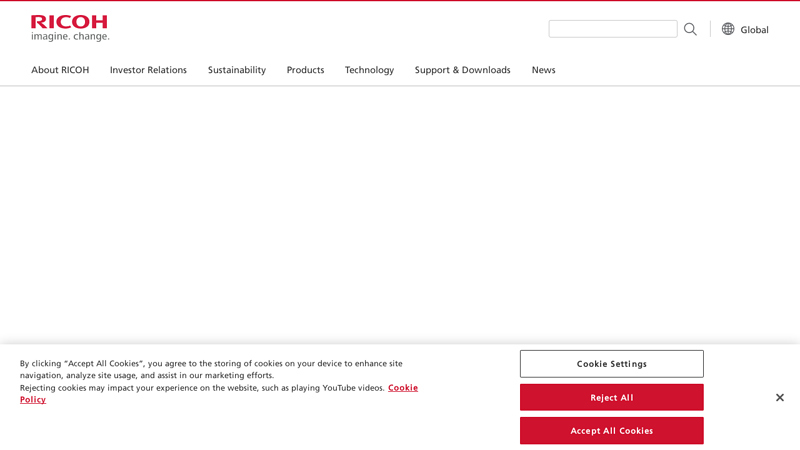Screen dimensions: 800x450
Task: Open Cookie Settings
Action: [612, 364]
